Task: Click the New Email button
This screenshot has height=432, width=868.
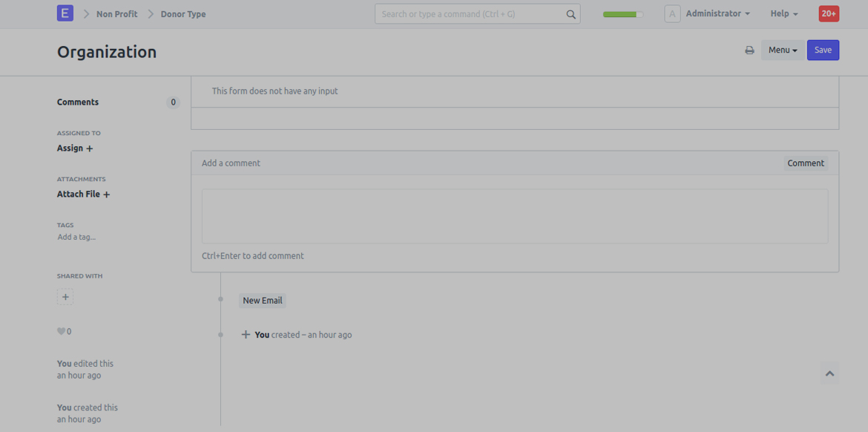Action: [263, 301]
